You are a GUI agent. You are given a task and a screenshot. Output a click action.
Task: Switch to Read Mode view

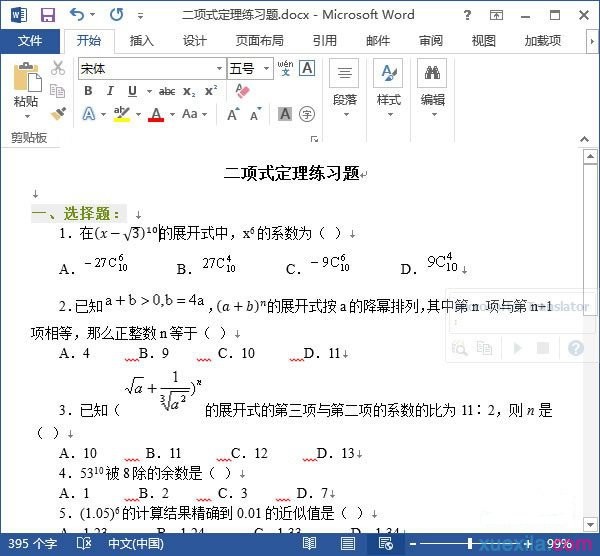pyautogui.click(x=309, y=543)
